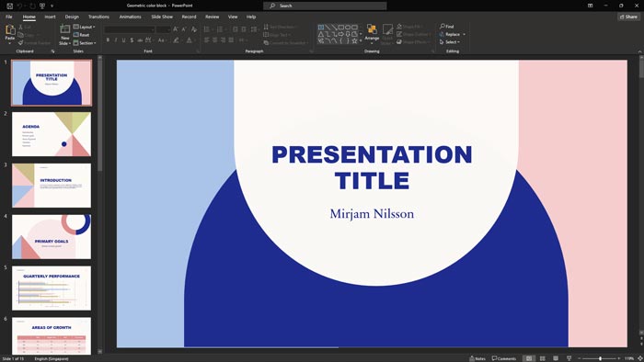Toggle Normal view in status bar
644x362 pixels.
tap(529, 358)
